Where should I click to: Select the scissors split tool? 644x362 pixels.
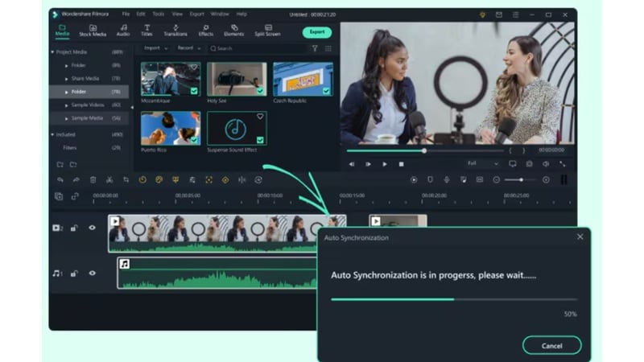point(109,179)
